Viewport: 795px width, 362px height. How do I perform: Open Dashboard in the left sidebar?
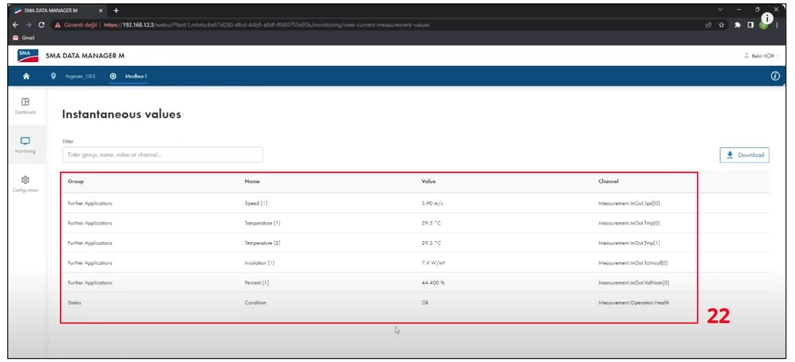point(25,106)
